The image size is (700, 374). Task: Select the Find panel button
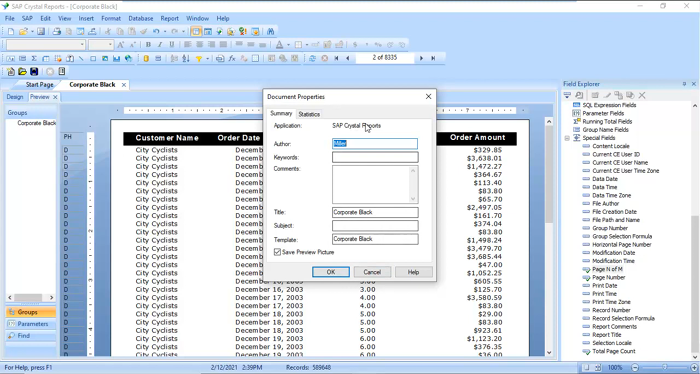[x=31, y=336]
